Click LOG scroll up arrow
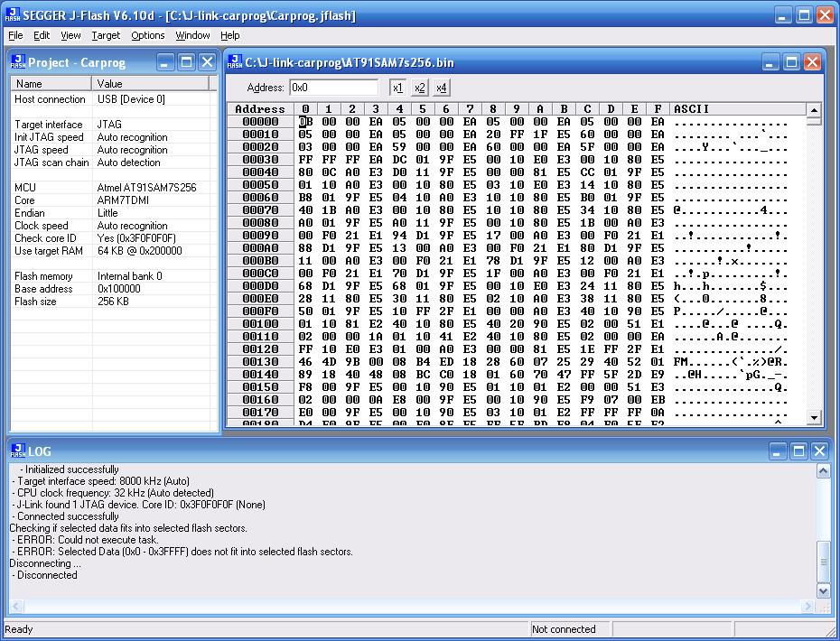The height and width of the screenshot is (641, 840). coord(824,470)
